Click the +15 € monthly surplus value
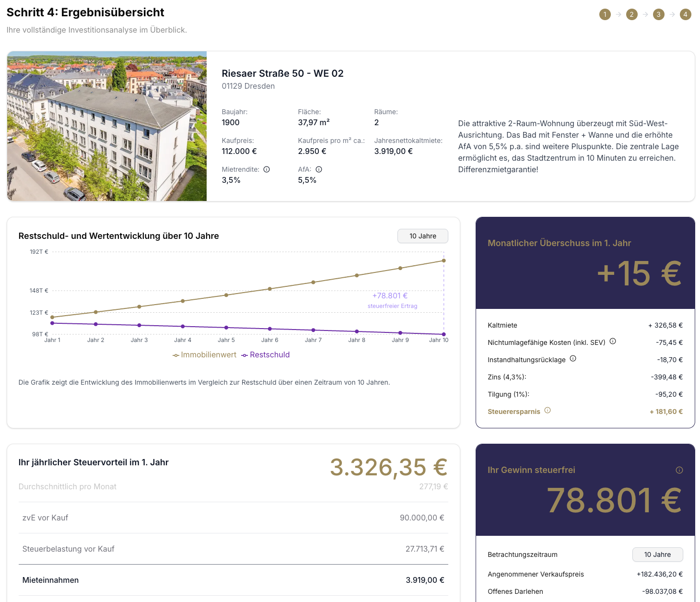Image resolution: width=700 pixels, height=602 pixels. (639, 272)
